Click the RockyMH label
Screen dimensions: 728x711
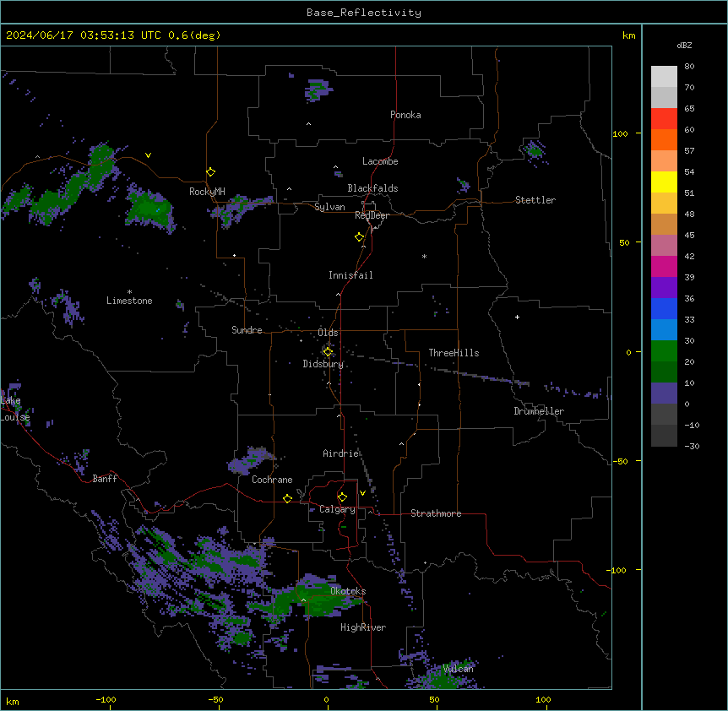coord(207,192)
